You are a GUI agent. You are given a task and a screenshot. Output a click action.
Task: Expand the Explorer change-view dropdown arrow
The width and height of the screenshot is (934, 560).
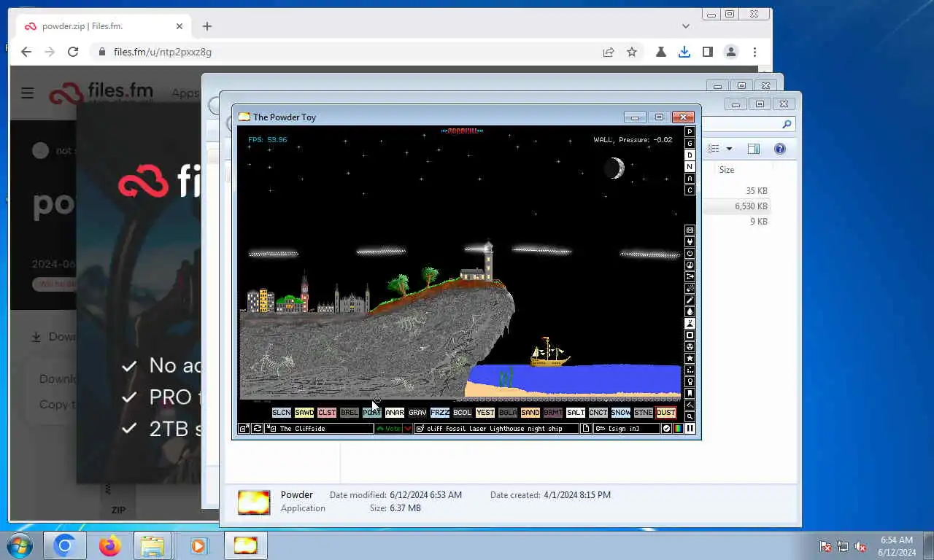729,149
